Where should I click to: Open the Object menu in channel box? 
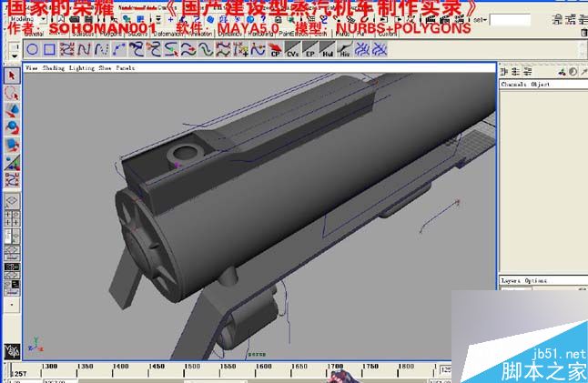541,85
